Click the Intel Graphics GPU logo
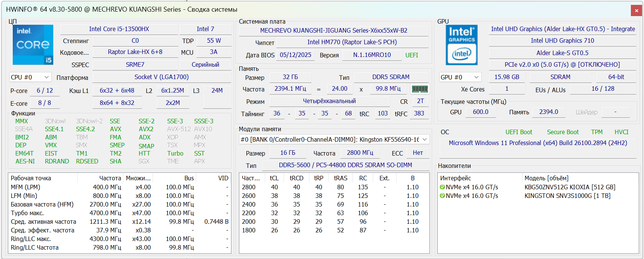 point(461,45)
